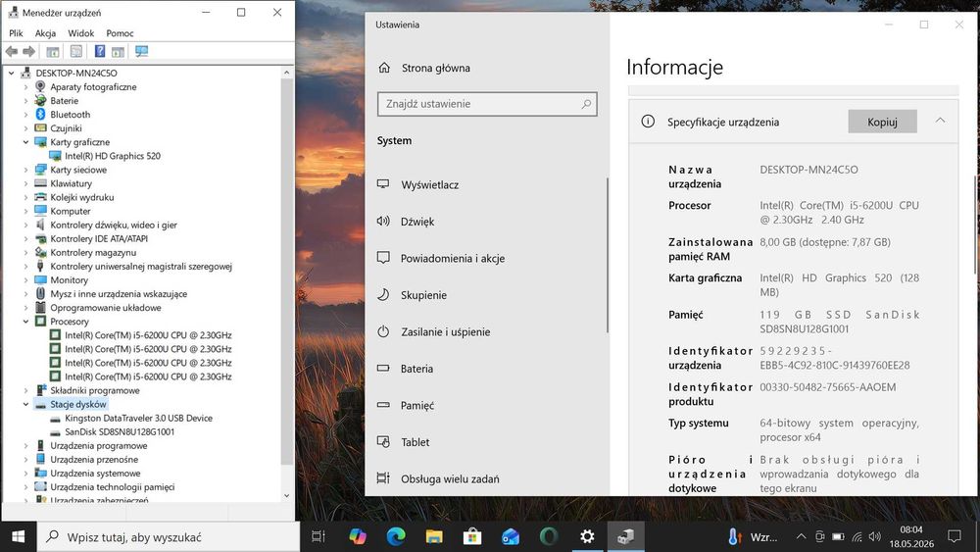980x552 pixels.
Task: Open Microsoft Edge from the taskbar
Action: (396, 536)
